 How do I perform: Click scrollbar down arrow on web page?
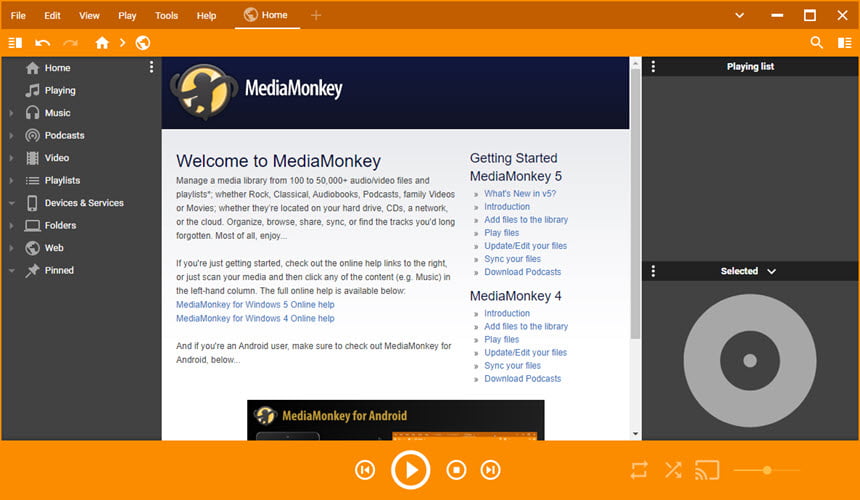(635, 434)
